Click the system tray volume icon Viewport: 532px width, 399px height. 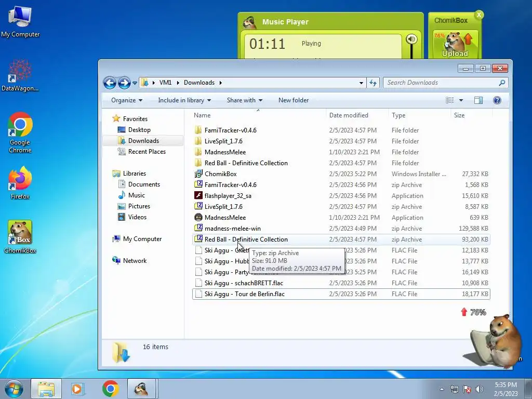(x=480, y=389)
